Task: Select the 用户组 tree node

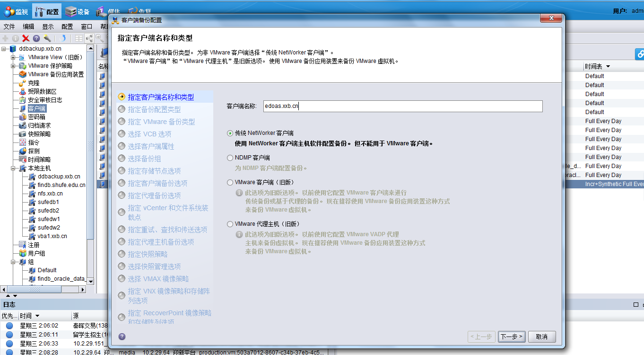Action: pos(36,253)
